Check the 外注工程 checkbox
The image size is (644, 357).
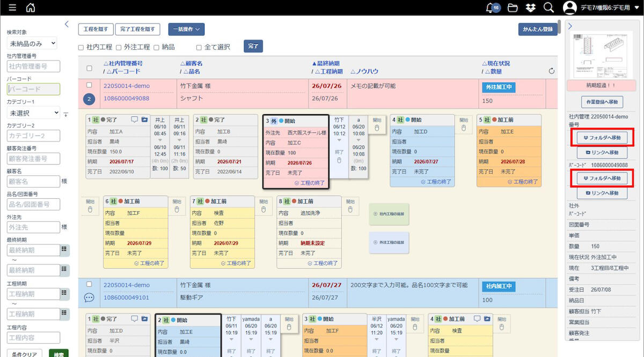click(119, 47)
